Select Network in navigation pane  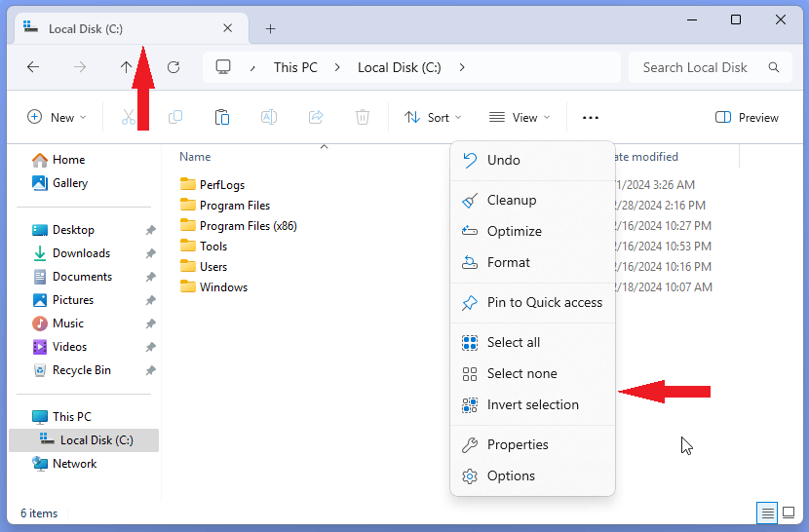pos(64,464)
